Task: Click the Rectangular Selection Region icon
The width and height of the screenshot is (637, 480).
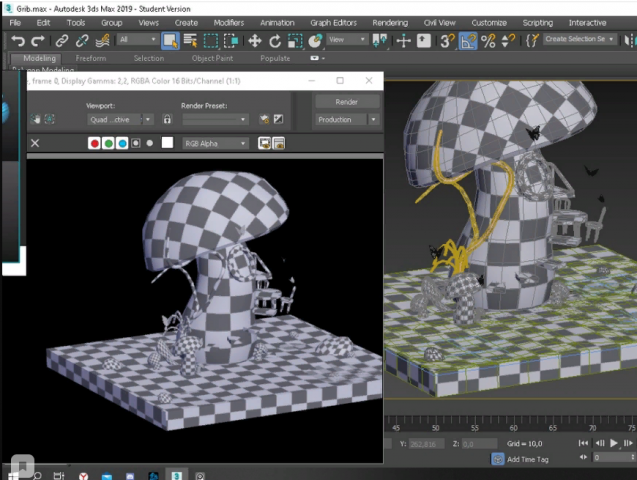Action: tap(211, 41)
